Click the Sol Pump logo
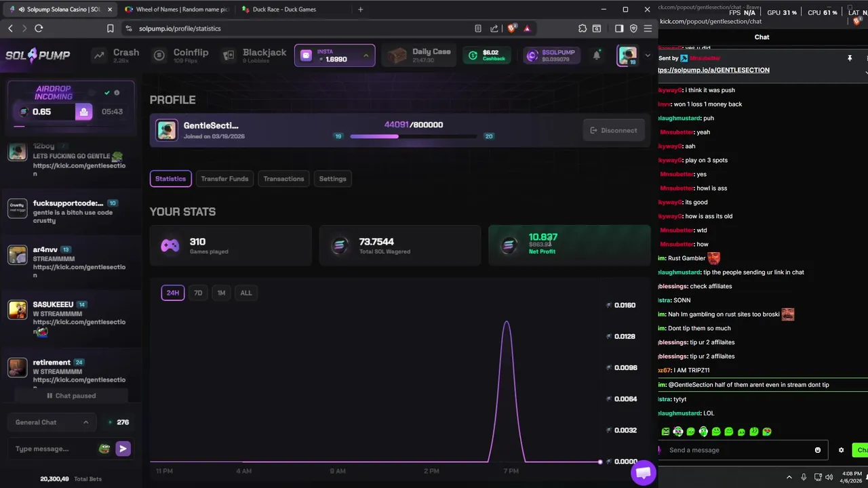This screenshot has width=868, height=488. (37, 56)
